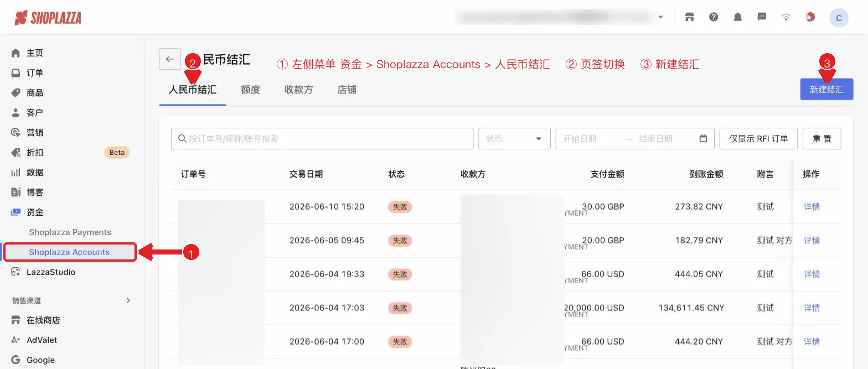Screen dimensions: 868x369
Task: Select Shoplazza Payments submenu item
Action: coord(70,232)
